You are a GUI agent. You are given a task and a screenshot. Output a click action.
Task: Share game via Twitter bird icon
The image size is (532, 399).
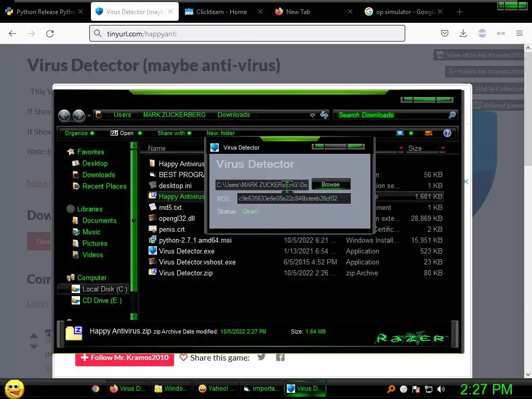[261, 357]
